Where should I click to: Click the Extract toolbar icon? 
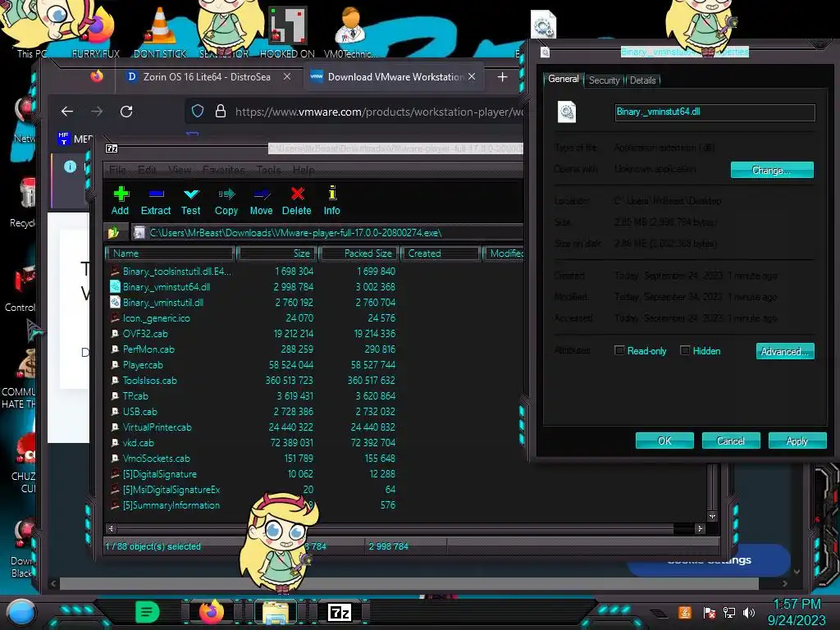click(x=156, y=200)
